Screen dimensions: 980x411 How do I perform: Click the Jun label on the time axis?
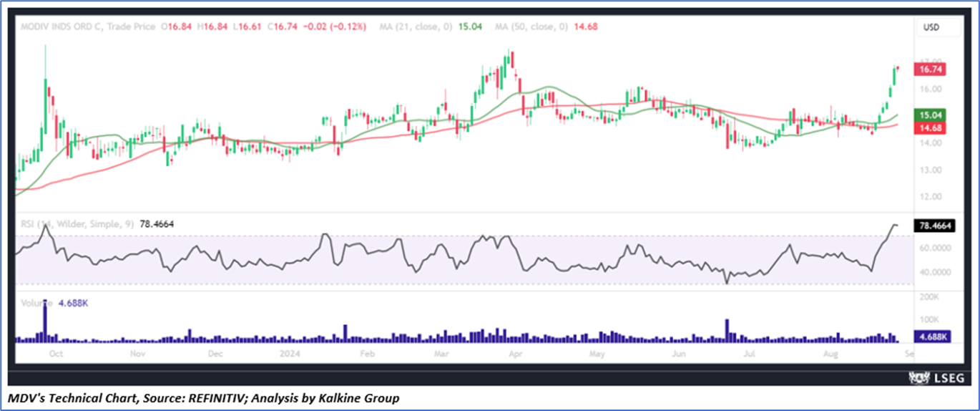click(679, 354)
